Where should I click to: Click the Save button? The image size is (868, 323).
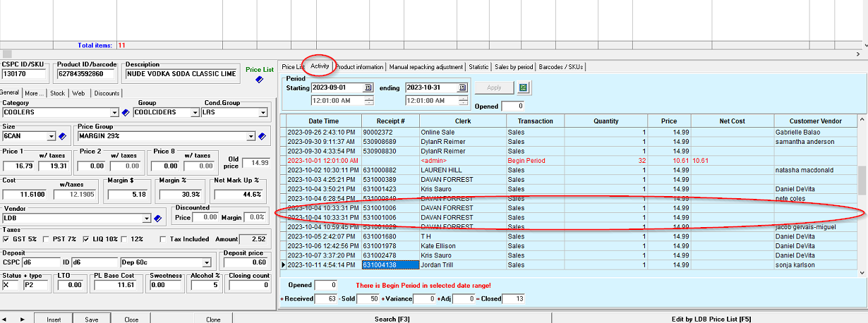(91, 319)
